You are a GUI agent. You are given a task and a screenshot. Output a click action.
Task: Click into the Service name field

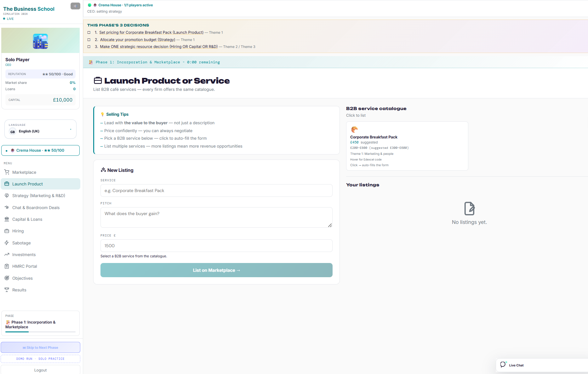click(x=216, y=190)
